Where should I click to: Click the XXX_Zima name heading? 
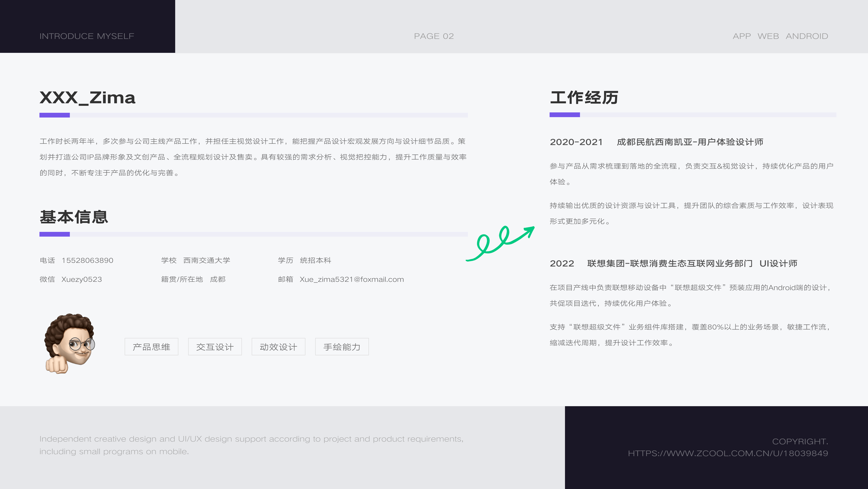click(x=88, y=98)
